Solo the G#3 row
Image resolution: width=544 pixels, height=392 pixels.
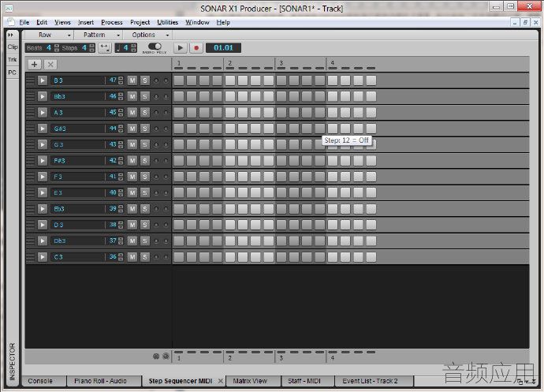pos(145,129)
